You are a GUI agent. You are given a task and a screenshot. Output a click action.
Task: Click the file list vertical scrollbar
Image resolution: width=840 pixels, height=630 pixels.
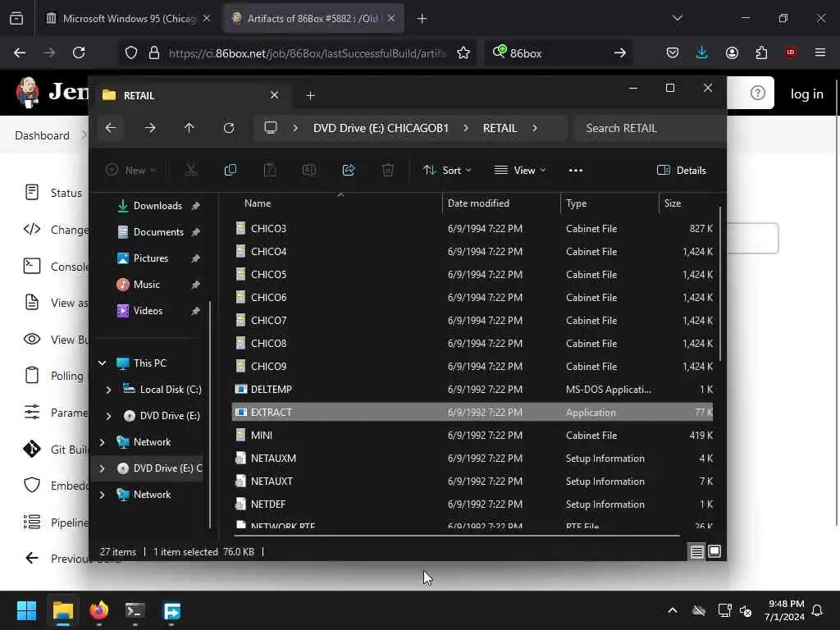(x=720, y=284)
